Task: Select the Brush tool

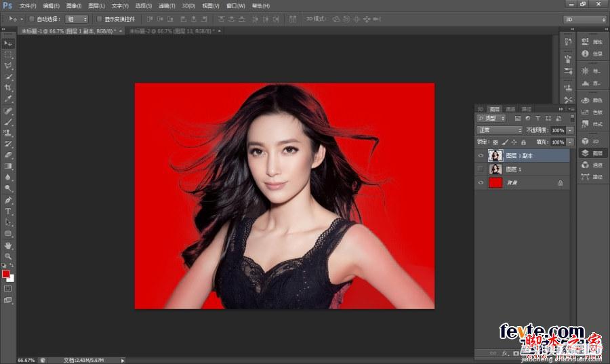Action: pos(7,122)
